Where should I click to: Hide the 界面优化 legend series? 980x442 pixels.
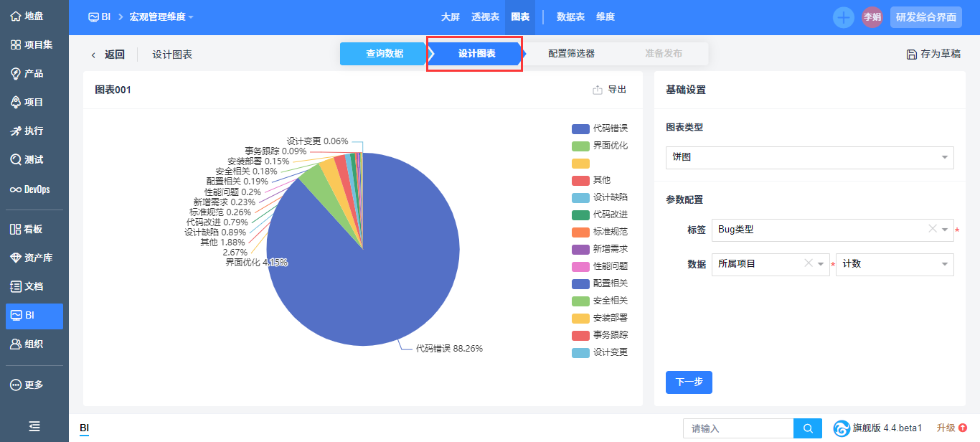600,146
